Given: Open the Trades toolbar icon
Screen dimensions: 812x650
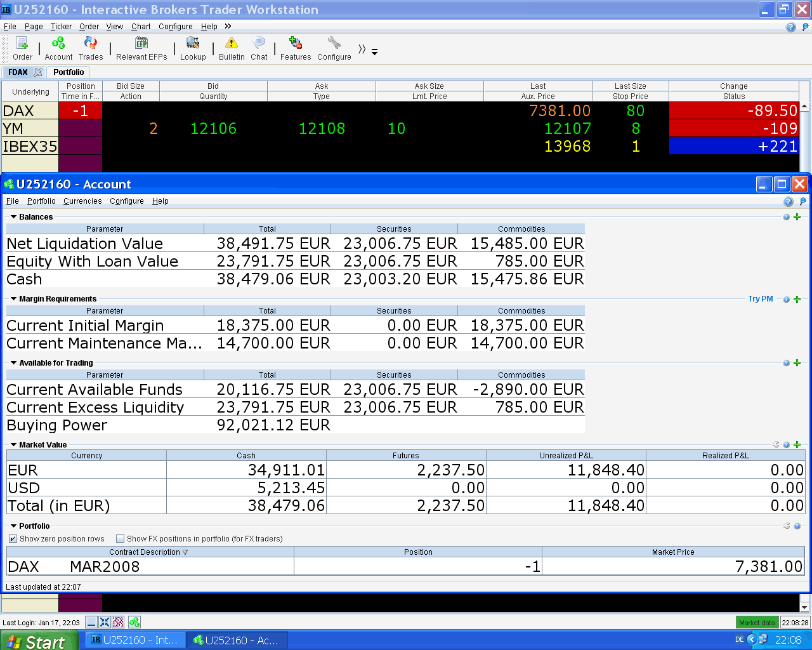Looking at the screenshot, I should tap(91, 44).
